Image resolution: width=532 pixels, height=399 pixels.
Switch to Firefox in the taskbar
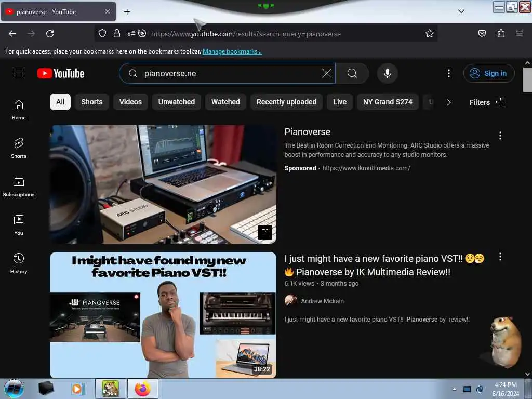coord(143,389)
